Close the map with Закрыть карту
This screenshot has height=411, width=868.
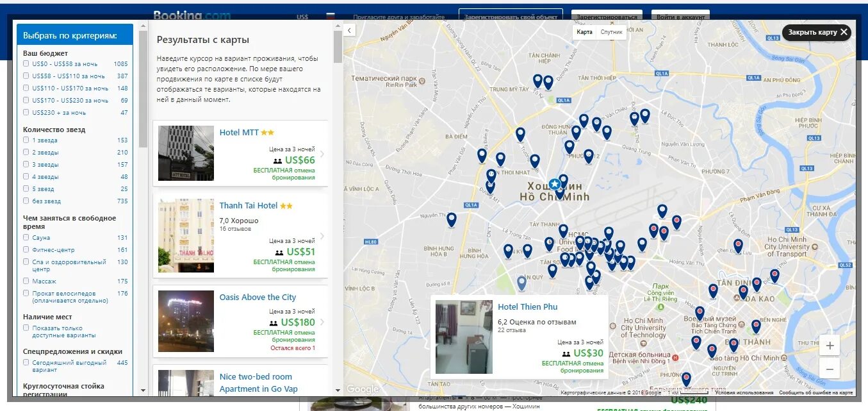pos(817,32)
